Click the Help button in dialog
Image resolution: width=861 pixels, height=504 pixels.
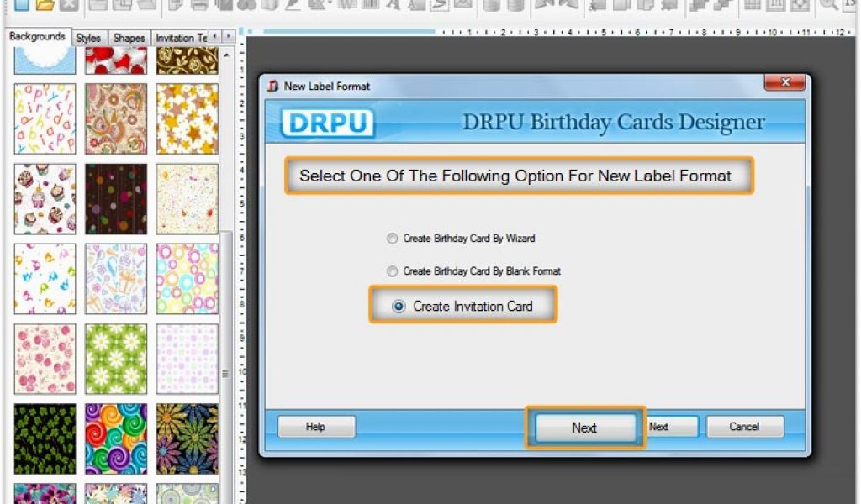point(316,427)
